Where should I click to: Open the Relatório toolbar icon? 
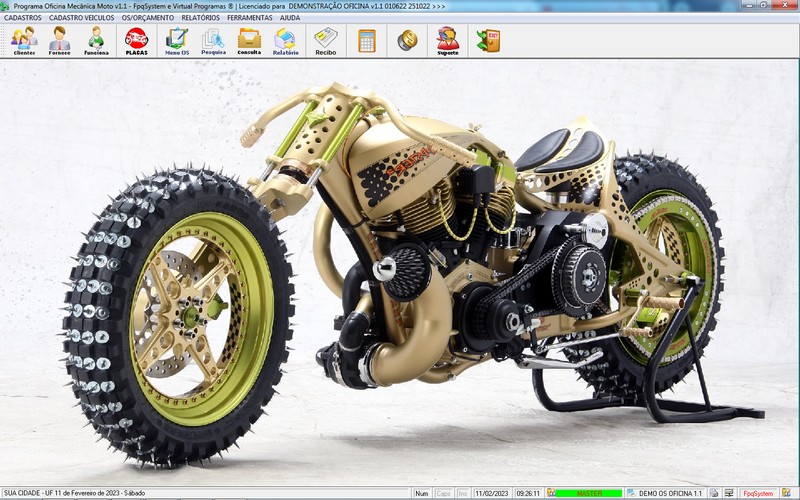[285, 41]
